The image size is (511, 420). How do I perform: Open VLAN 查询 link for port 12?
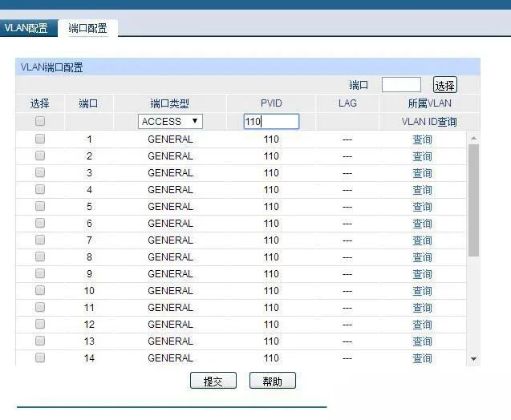tap(422, 325)
